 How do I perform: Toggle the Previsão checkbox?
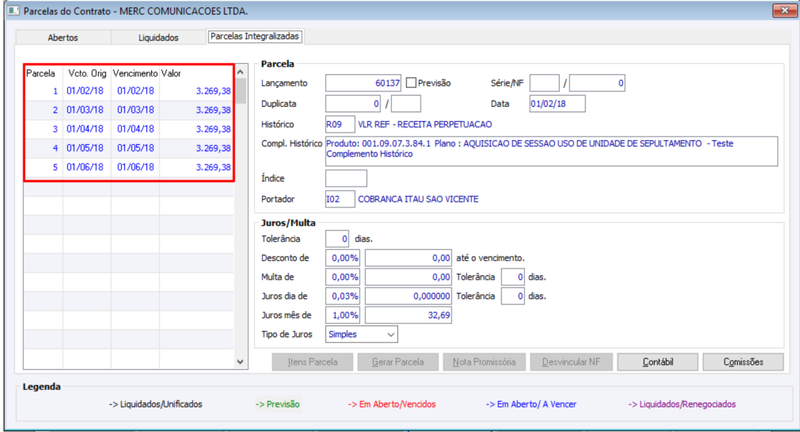[x=411, y=83]
